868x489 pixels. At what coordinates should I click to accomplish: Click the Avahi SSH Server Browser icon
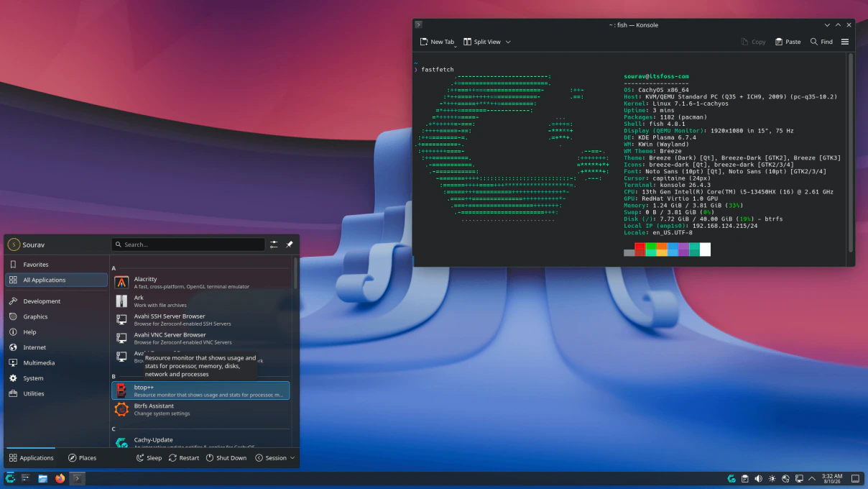pyautogui.click(x=121, y=319)
